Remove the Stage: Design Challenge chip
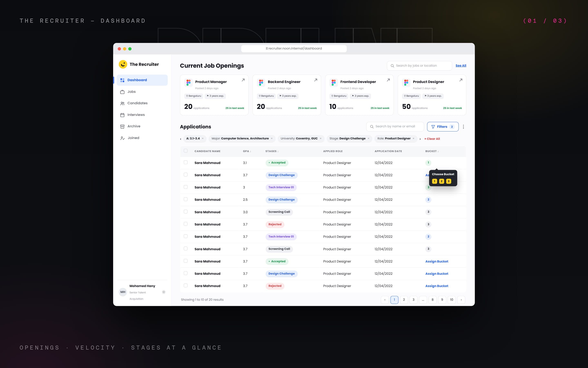This screenshot has height=368, width=588. tap(368, 138)
